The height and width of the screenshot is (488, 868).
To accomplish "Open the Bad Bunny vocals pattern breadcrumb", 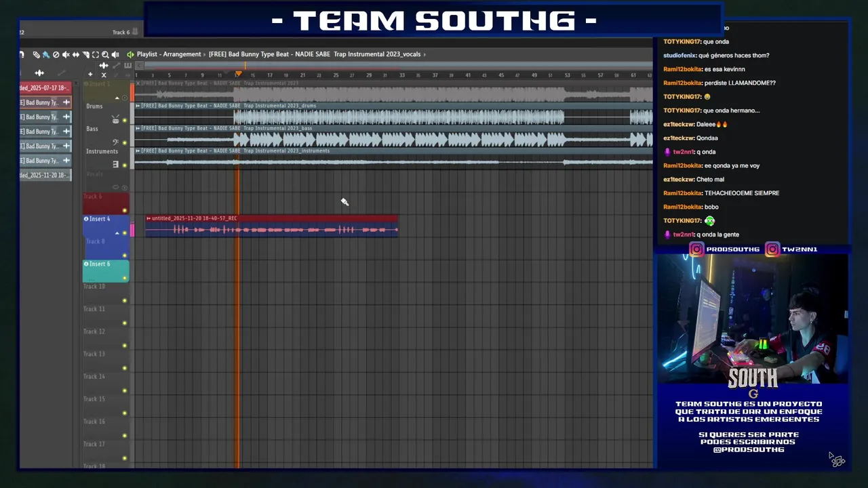I will coord(315,54).
